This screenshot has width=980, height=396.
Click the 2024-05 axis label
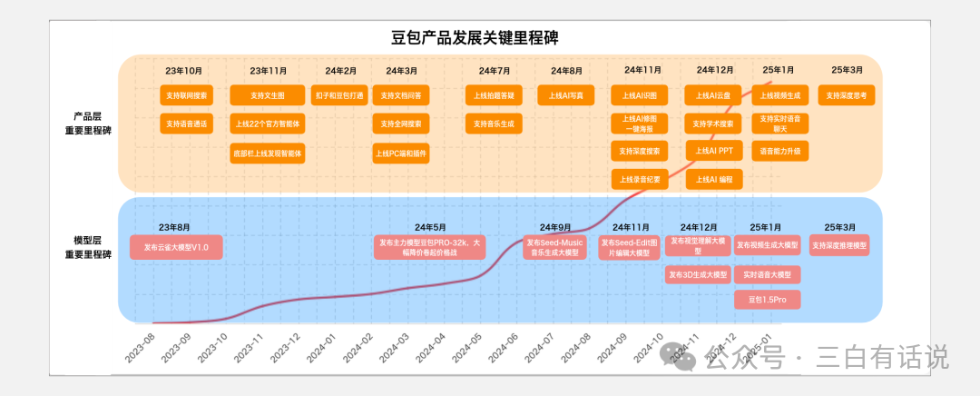467,347
